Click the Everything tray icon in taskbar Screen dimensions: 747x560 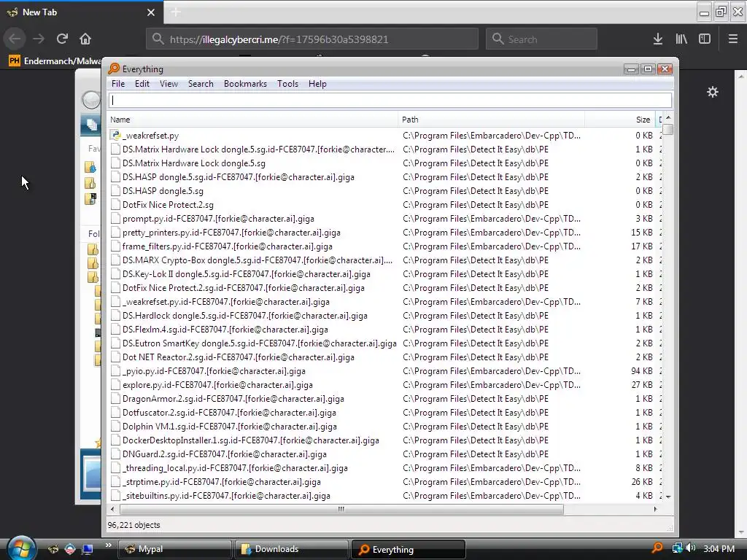[657, 548]
